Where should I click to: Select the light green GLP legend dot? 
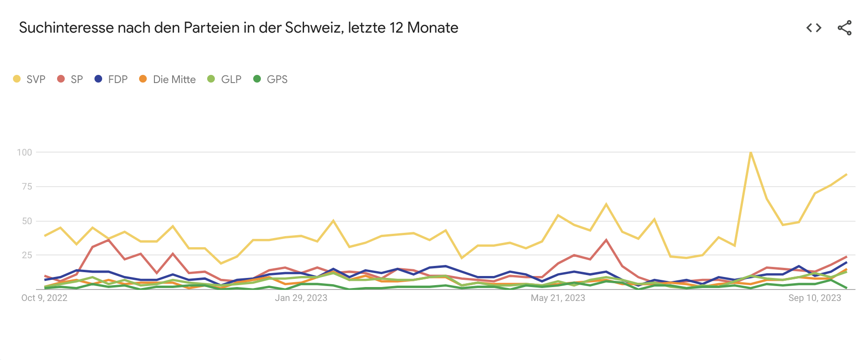click(x=211, y=79)
